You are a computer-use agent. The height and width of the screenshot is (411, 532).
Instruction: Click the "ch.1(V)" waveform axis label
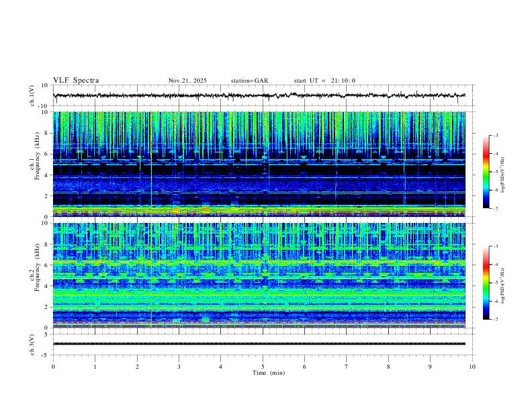[x=32, y=95]
